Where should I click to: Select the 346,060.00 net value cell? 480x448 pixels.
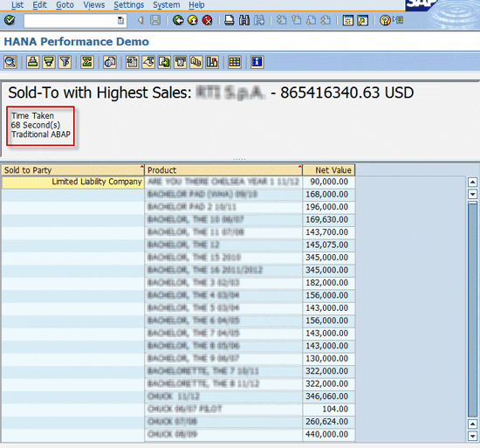[329, 396]
